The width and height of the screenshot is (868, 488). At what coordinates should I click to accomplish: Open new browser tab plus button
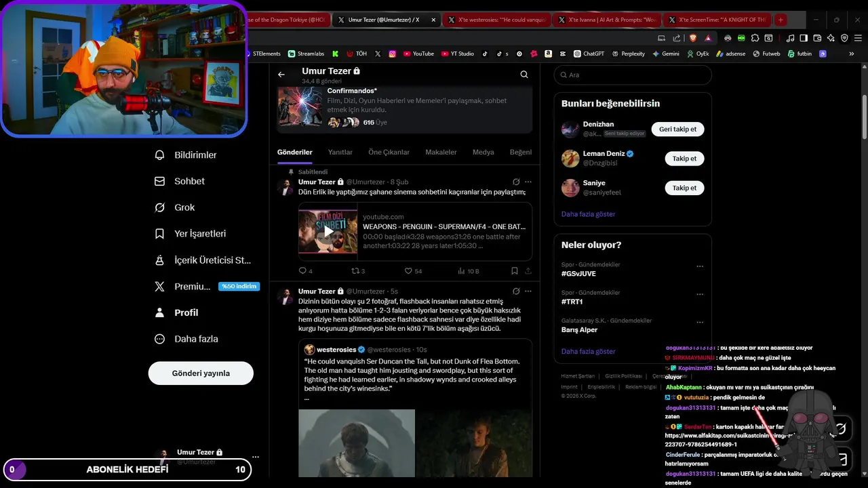pos(781,20)
